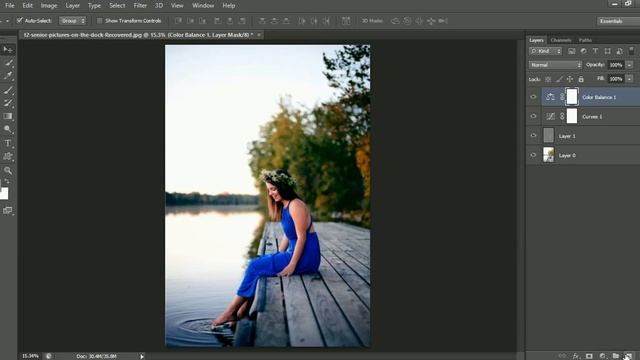This screenshot has height=360, width=640.
Task: Switch to the Paths tab
Action: [585, 40]
